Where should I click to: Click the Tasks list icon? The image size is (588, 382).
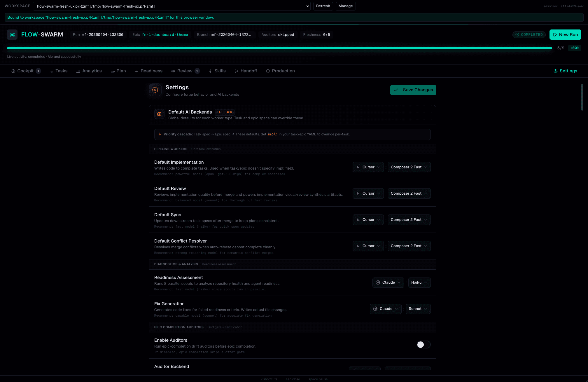coord(51,71)
